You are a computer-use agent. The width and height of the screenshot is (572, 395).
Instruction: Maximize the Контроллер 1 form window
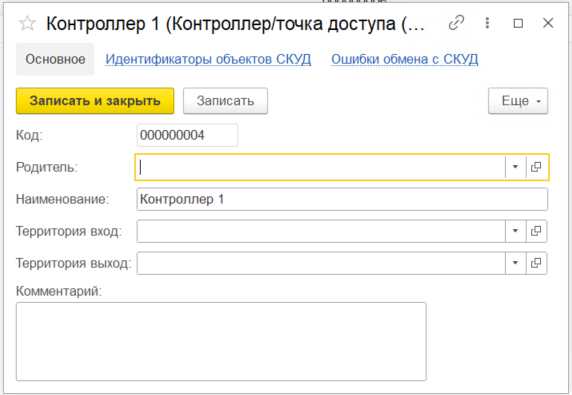pos(518,23)
